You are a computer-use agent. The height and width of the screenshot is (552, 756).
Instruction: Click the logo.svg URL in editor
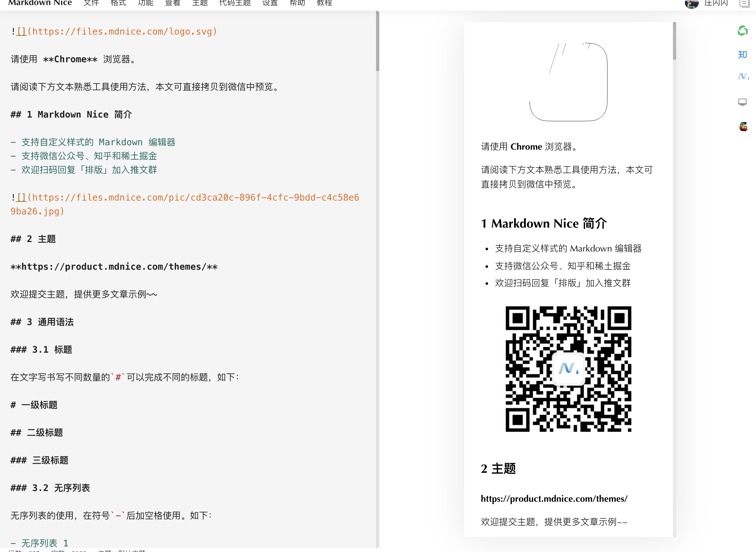[122, 31]
